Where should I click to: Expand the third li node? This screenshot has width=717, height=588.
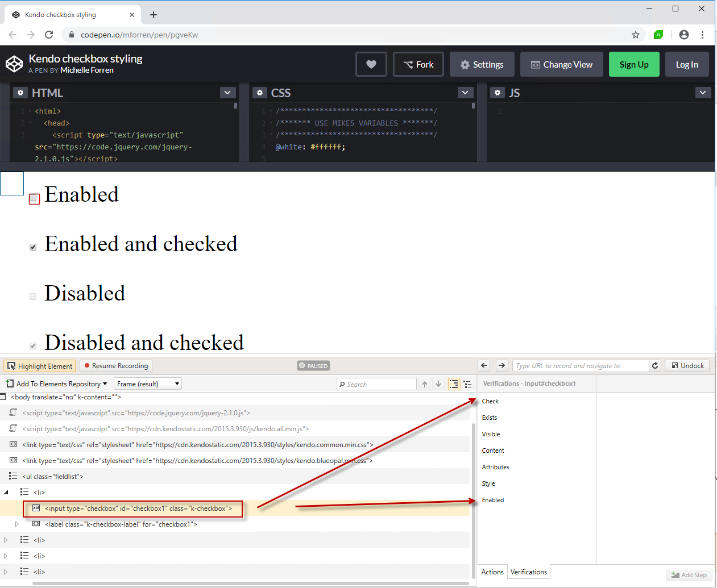coord(6,556)
